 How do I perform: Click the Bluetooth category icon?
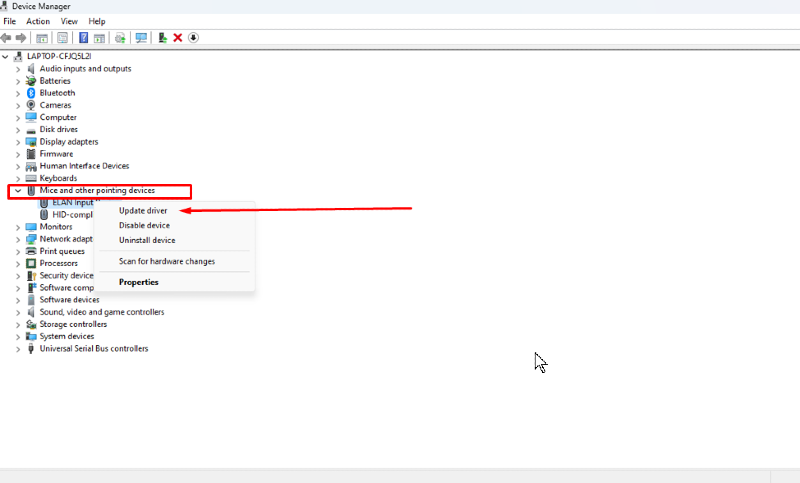[31, 93]
